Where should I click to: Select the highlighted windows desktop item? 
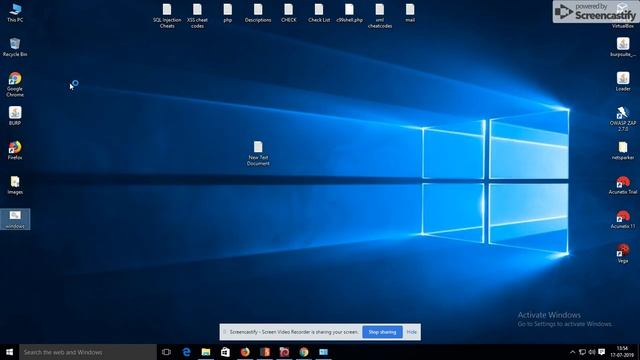(x=15, y=219)
